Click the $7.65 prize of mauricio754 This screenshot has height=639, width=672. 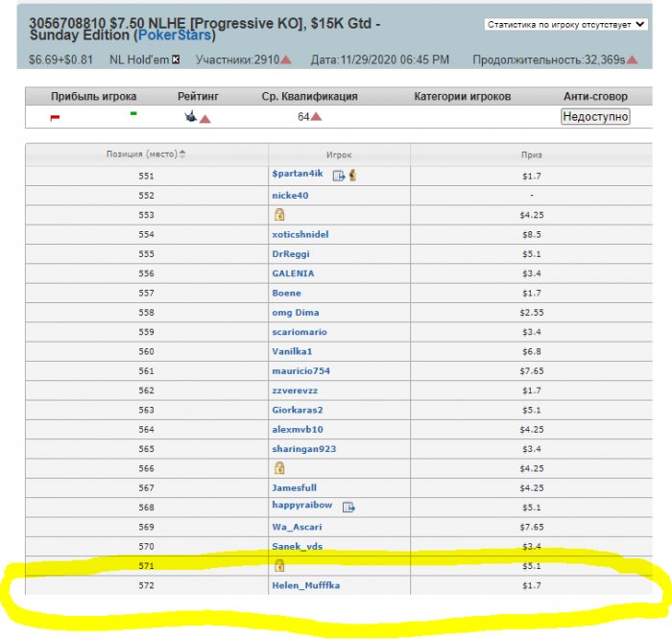pyautogui.click(x=532, y=371)
